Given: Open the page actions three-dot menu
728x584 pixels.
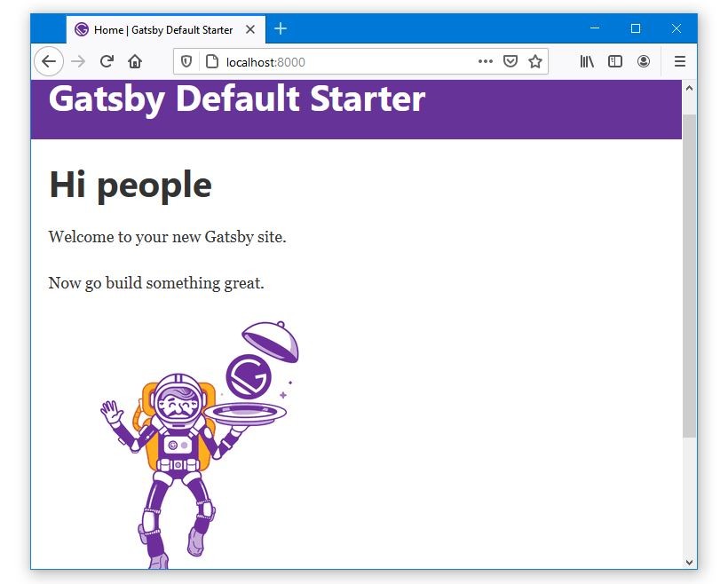Looking at the screenshot, I should 485,61.
